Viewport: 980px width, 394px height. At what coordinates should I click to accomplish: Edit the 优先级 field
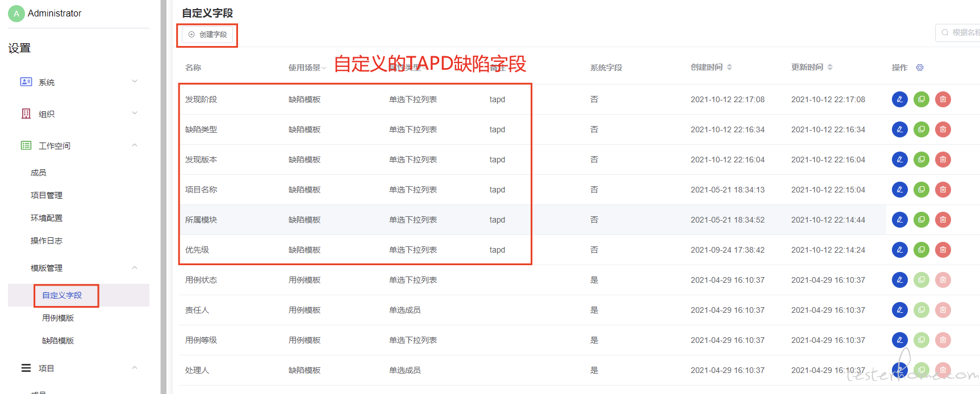point(899,250)
